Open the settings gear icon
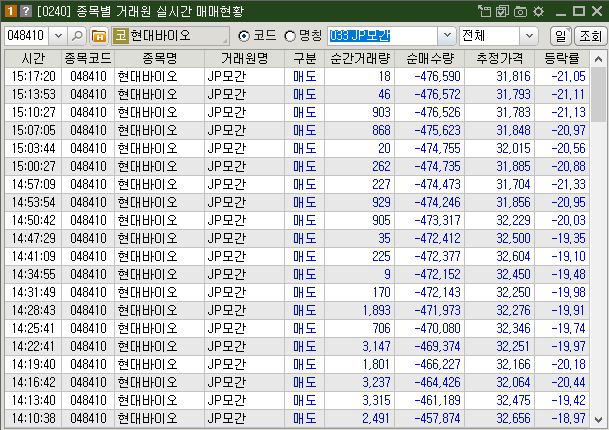The image size is (609, 430). [538, 11]
